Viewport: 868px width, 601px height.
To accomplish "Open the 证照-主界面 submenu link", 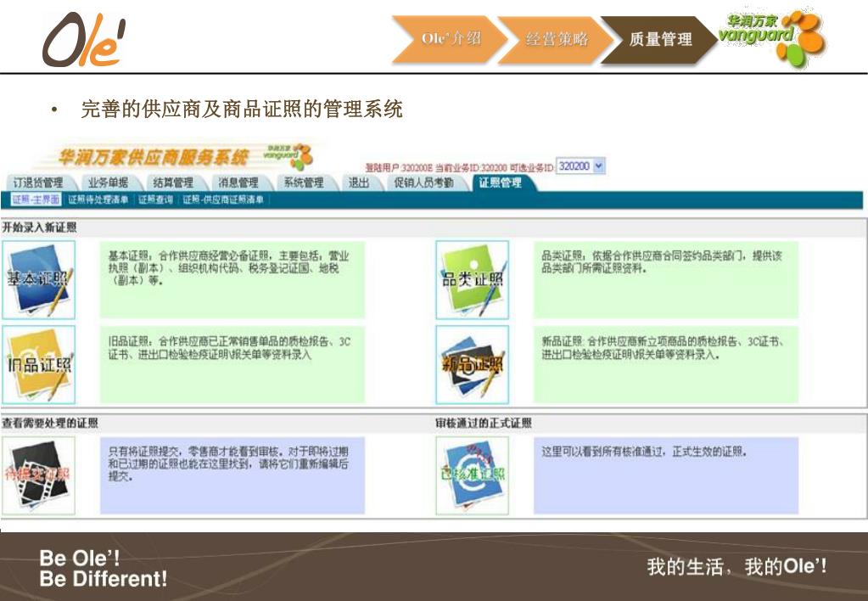I will coord(36,199).
